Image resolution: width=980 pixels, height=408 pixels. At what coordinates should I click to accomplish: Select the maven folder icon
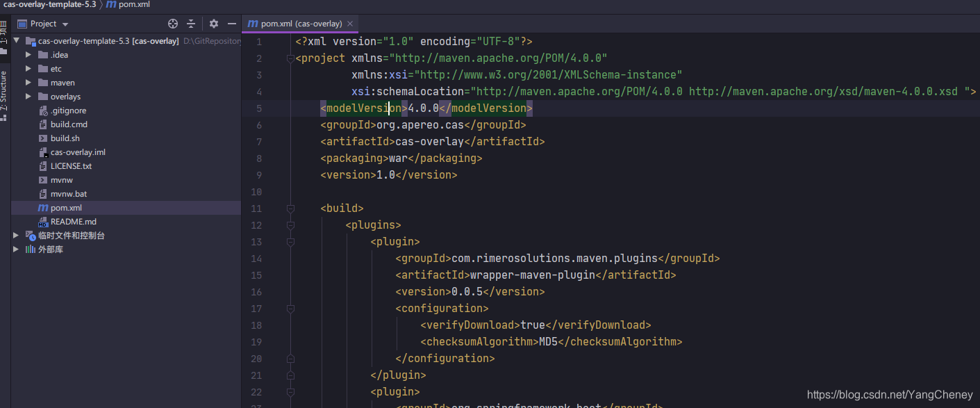(x=43, y=83)
